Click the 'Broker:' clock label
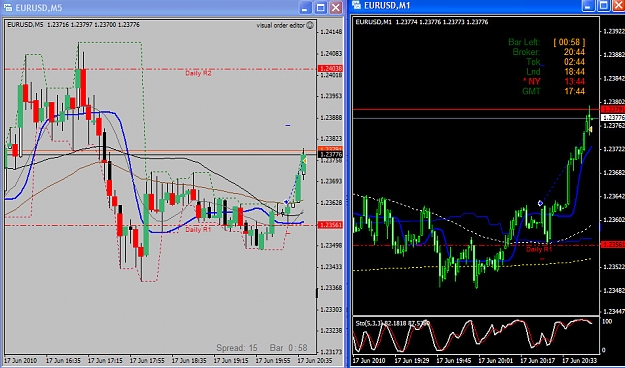 click(527, 52)
